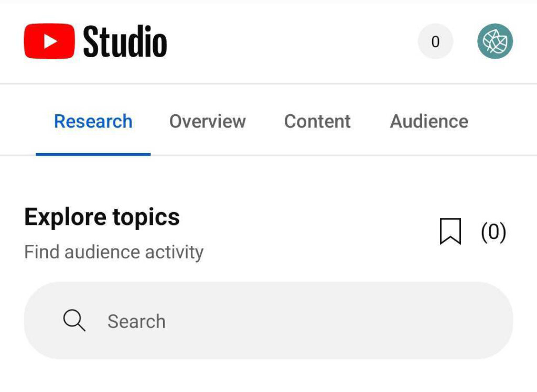This screenshot has width=537, height=392.
Task: Open the Content tab
Action: pyautogui.click(x=317, y=121)
